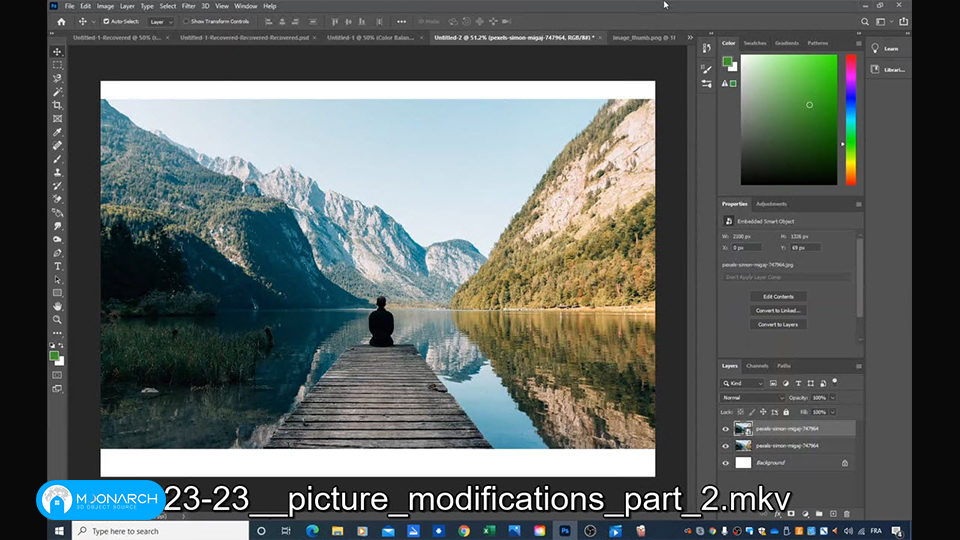960x540 pixels.
Task: Open the Edit Toolbar three-dots button
Action: 58,333
